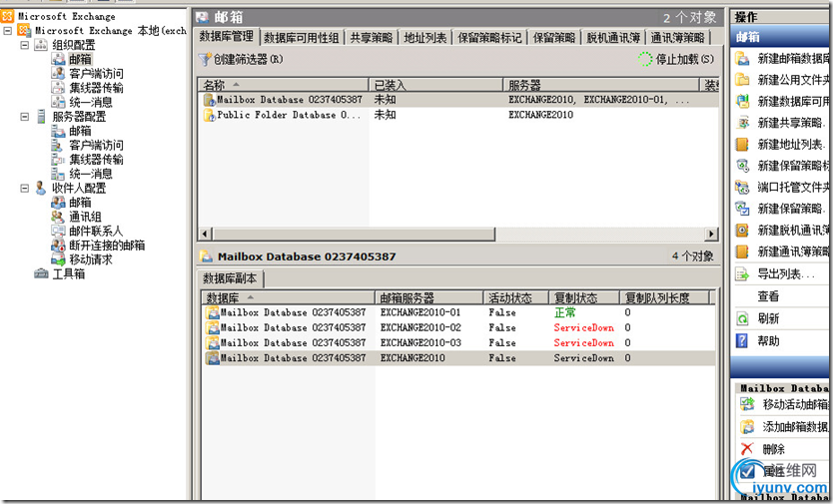Open 客户端访问 under 组织配置
This screenshot has height=504, width=833.
coord(96,73)
